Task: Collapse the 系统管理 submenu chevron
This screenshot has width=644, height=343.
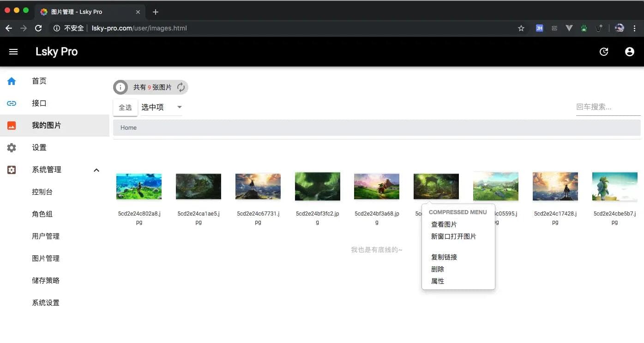Action: pyautogui.click(x=96, y=170)
